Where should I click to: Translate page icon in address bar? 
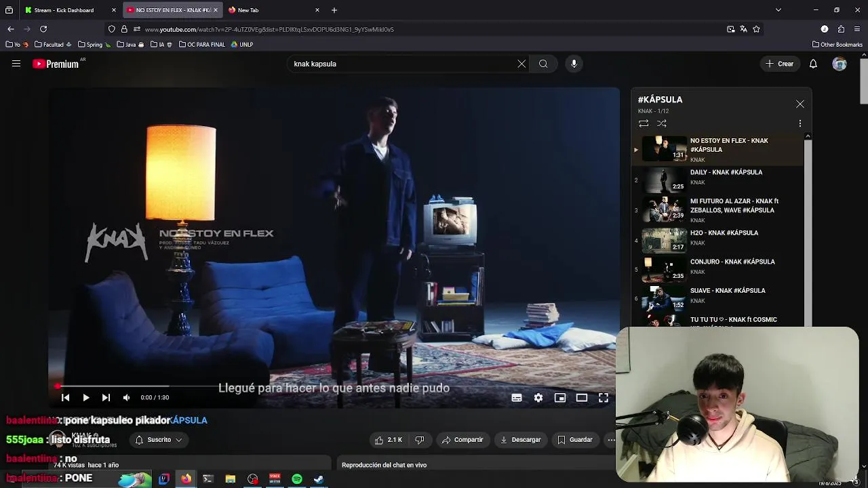(x=743, y=29)
